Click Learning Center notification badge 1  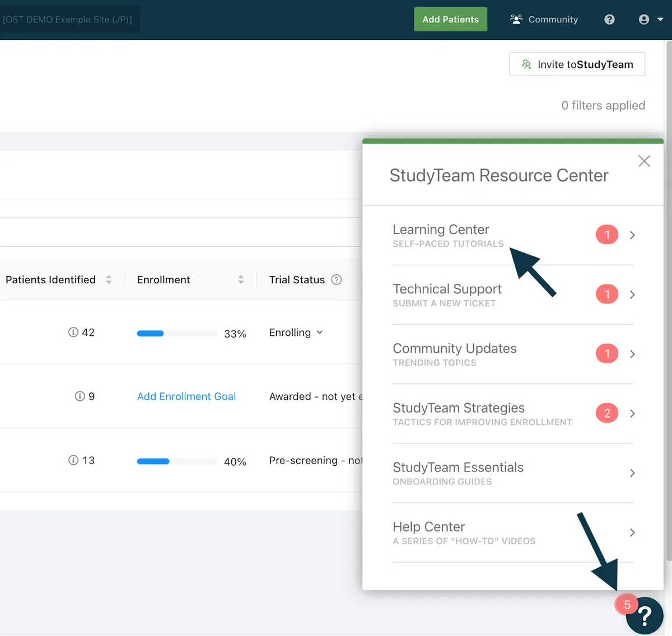[x=607, y=235]
